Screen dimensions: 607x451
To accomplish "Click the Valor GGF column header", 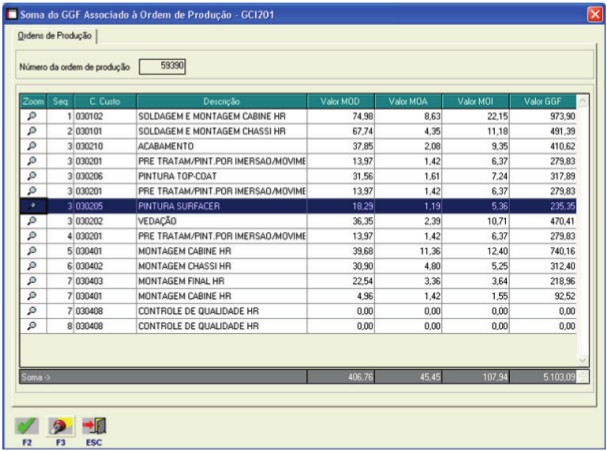I will point(543,101).
